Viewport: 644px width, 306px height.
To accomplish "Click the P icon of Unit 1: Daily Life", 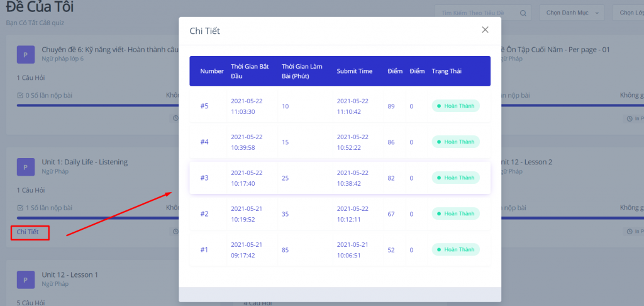I will point(25,167).
